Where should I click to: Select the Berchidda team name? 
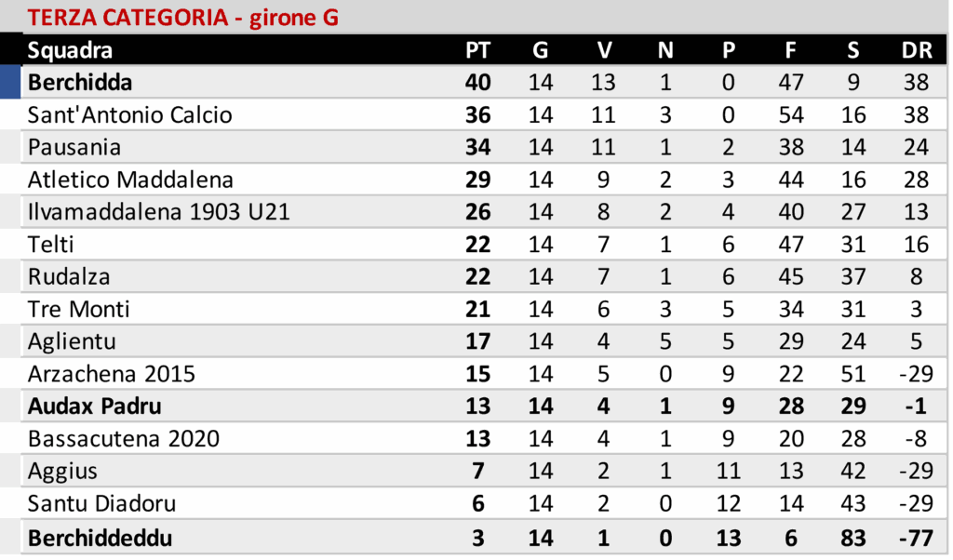point(80,83)
